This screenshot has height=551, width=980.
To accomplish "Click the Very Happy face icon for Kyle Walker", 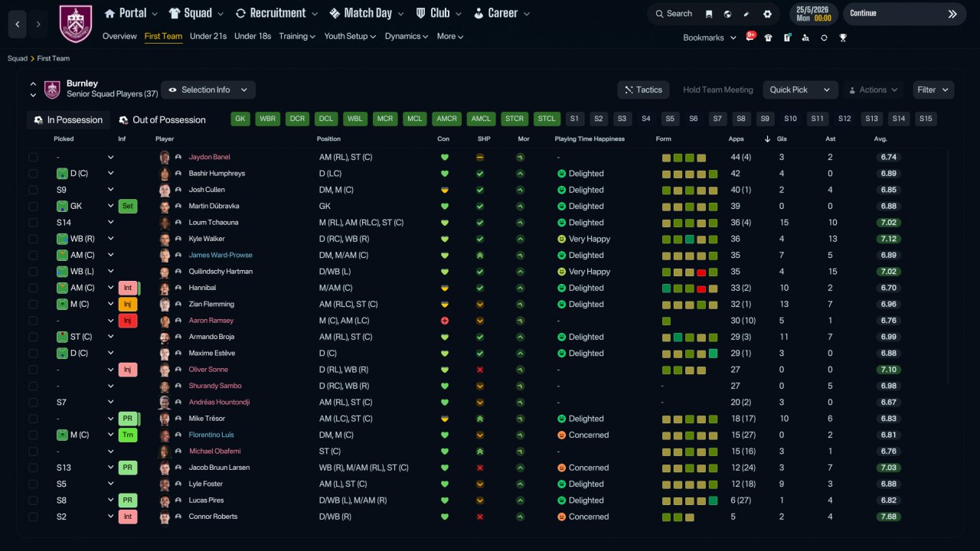I will point(561,239).
